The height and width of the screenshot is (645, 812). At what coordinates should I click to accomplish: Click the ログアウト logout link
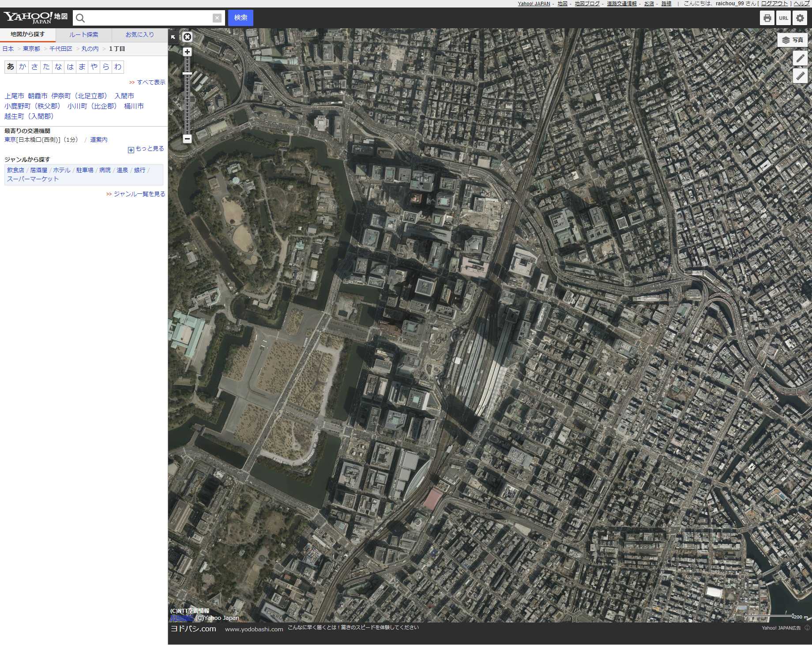[x=775, y=4]
